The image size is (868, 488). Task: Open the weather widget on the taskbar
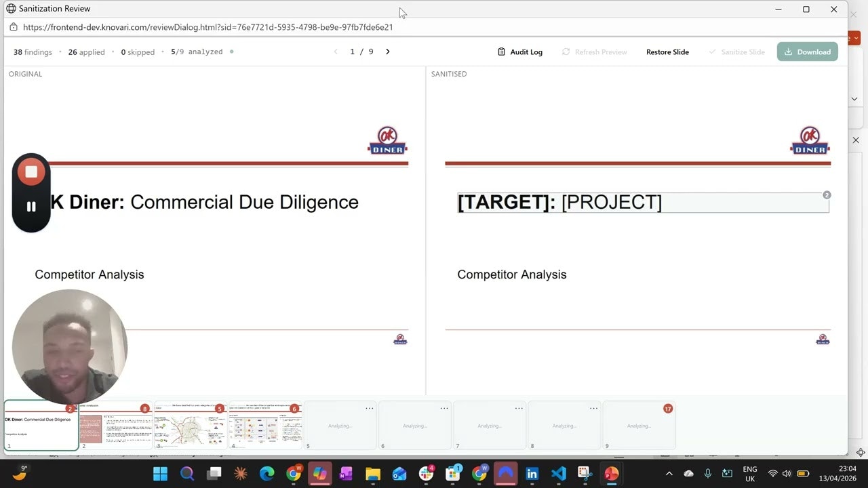(20, 472)
